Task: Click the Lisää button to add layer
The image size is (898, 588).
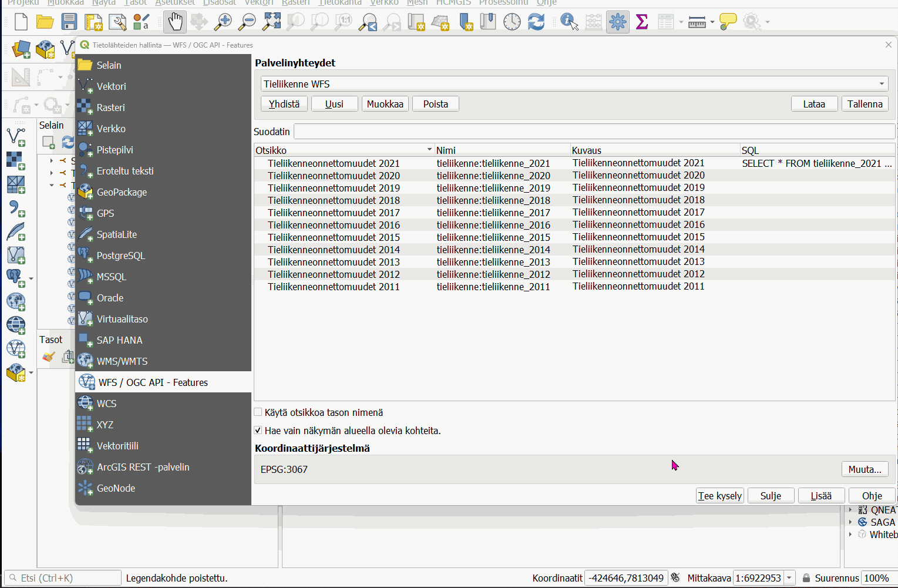Action: pyautogui.click(x=821, y=496)
